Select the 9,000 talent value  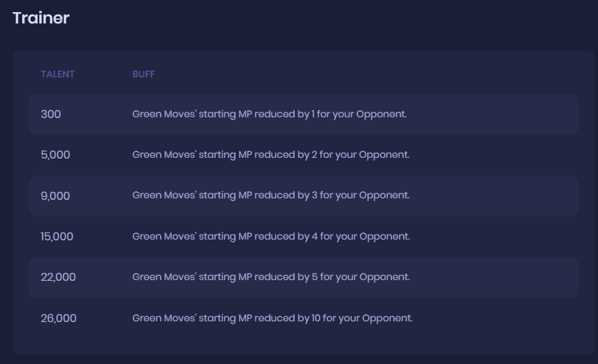[56, 196]
